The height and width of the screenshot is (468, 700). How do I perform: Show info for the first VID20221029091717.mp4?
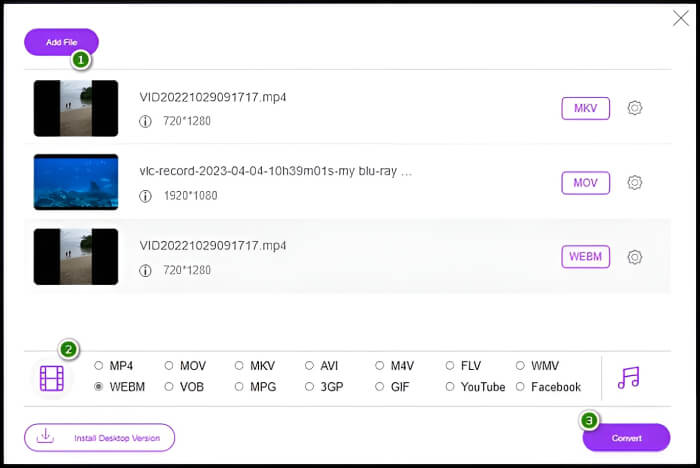pyautogui.click(x=145, y=121)
